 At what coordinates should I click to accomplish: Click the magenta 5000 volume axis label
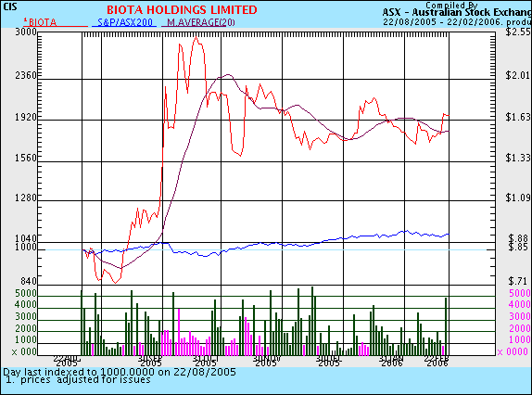pos(520,293)
